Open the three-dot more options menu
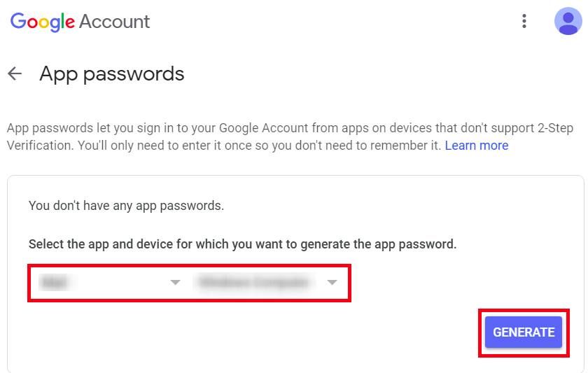Image resolution: width=588 pixels, height=373 pixels. click(524, 21)
